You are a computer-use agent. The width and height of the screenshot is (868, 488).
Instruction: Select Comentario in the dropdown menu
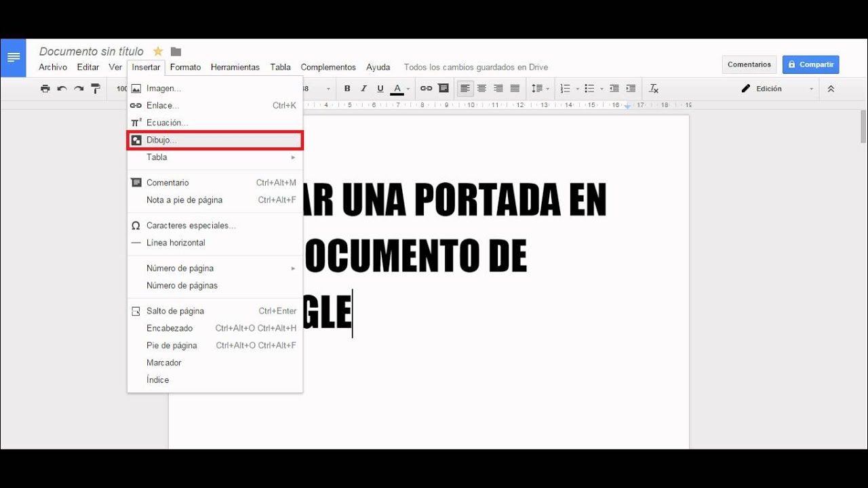215,182
